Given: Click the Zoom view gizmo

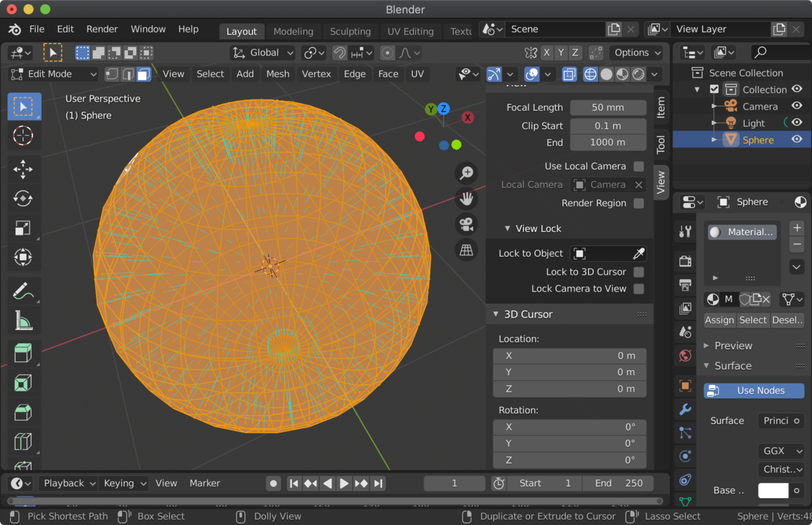Looking at the screenshot, I should [x=466, y=173].
